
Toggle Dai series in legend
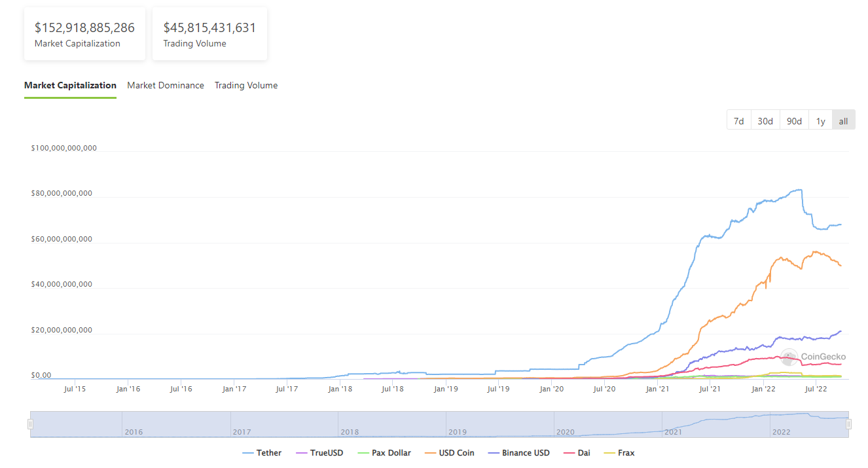577,452
